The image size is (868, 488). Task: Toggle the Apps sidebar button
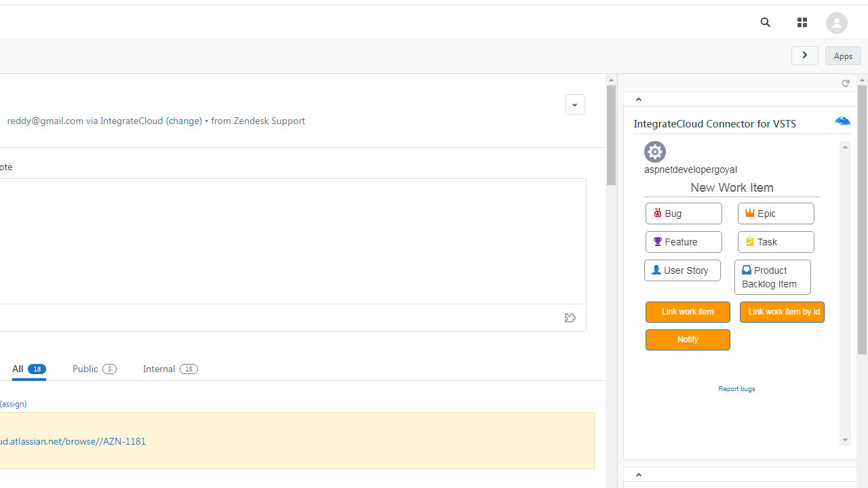843,56
